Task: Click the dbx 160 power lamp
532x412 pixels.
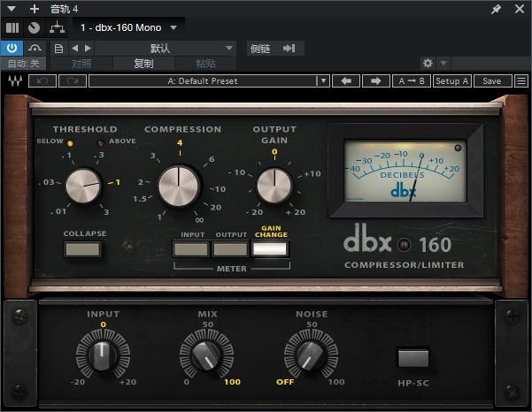Action: 404,245
